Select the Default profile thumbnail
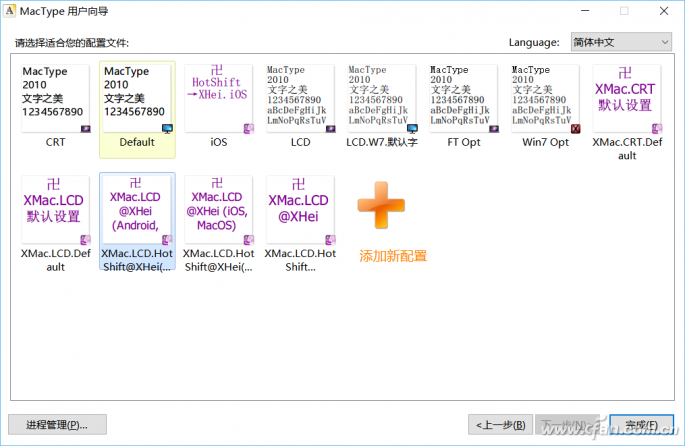685x446 pixels. click(x=137, y=99)
